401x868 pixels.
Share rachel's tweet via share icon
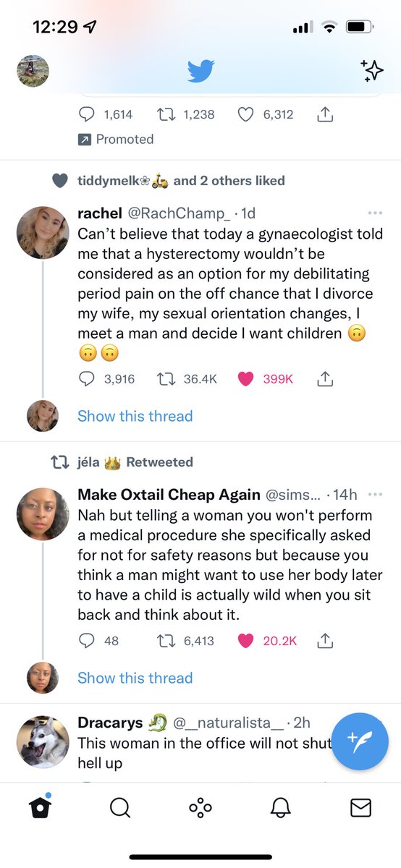[x=325, y=378]
